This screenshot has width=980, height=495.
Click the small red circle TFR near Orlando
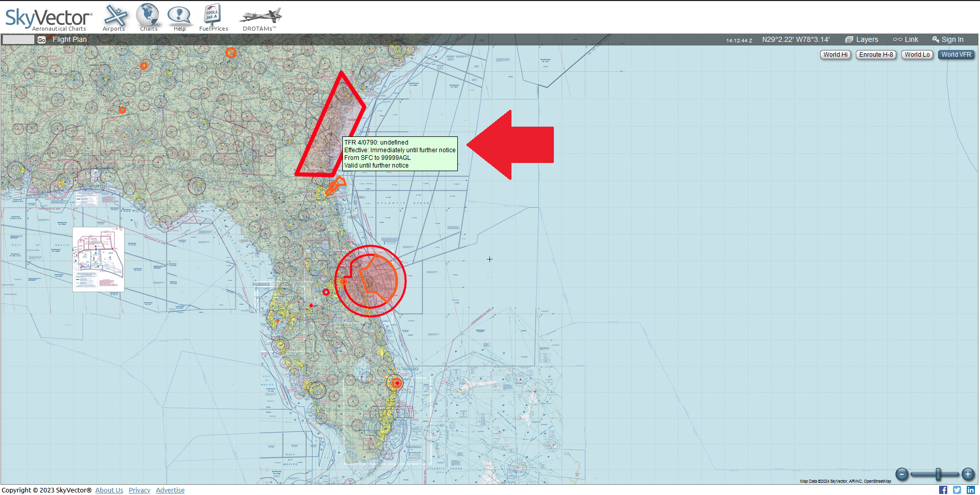tap(326, 292)
